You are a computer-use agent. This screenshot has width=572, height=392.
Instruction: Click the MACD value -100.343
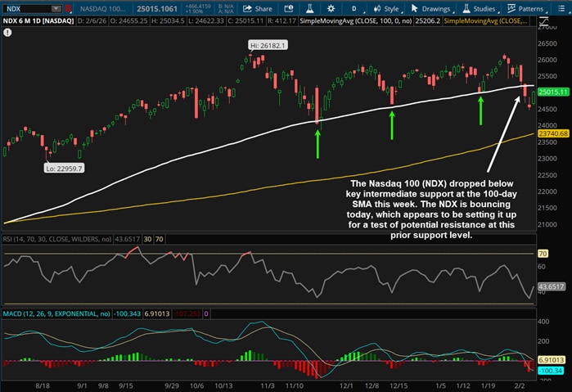[x=127, y=313]
